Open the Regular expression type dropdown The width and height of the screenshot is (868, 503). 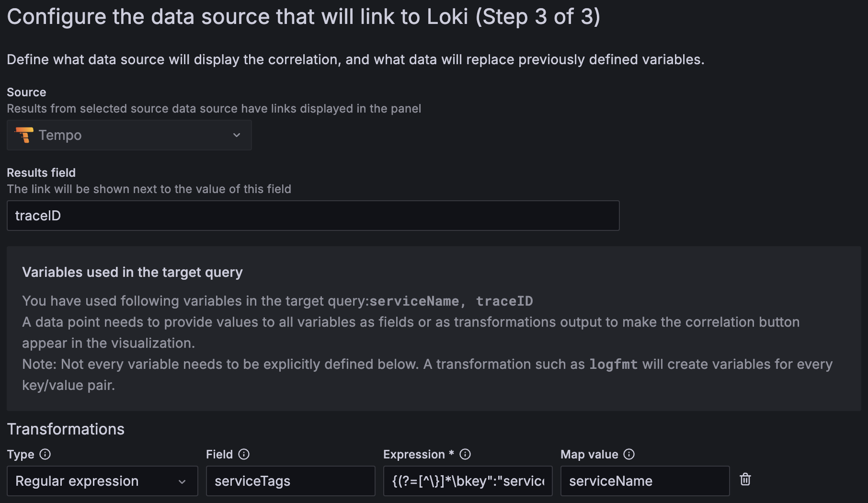click(102, 481)
